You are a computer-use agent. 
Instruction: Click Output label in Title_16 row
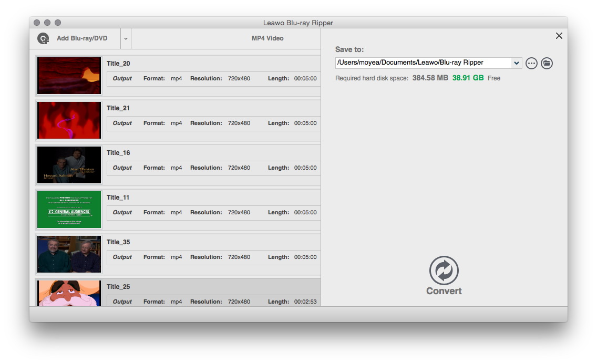(122, 168)
